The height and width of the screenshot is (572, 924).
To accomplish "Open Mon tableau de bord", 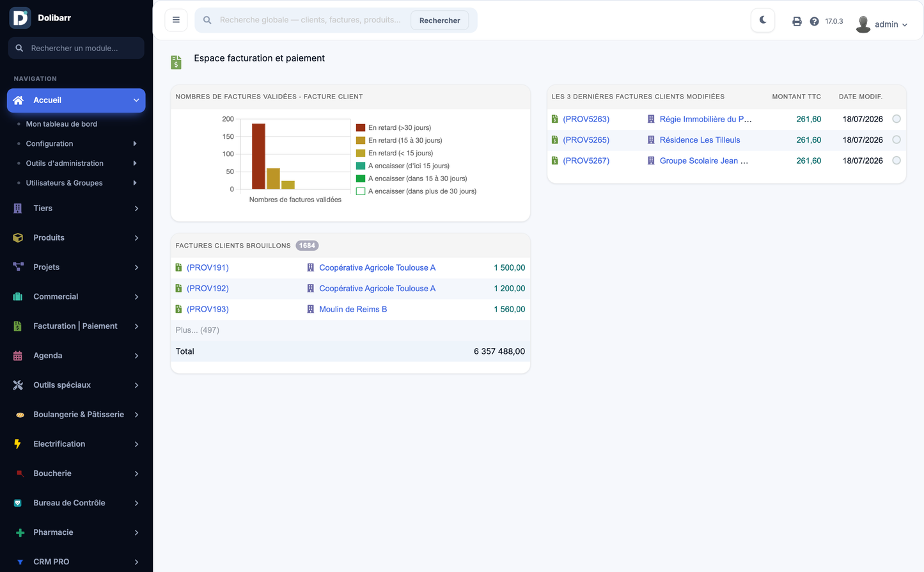I will coord(61,124).
